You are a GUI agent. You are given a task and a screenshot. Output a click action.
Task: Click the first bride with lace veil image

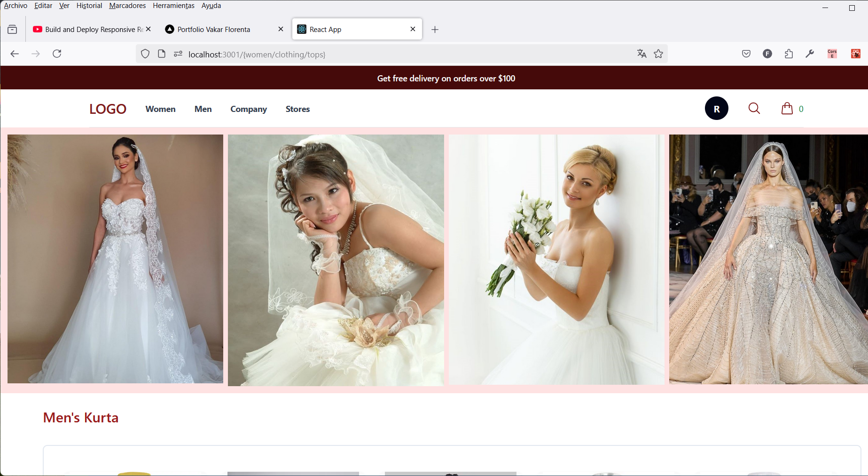click(x=115, y=259)
